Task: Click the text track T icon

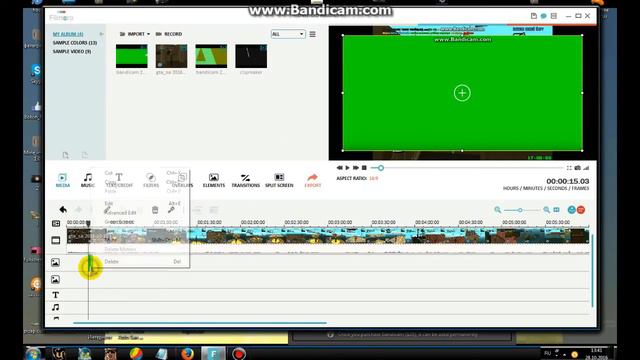Action: pos(56,295)
